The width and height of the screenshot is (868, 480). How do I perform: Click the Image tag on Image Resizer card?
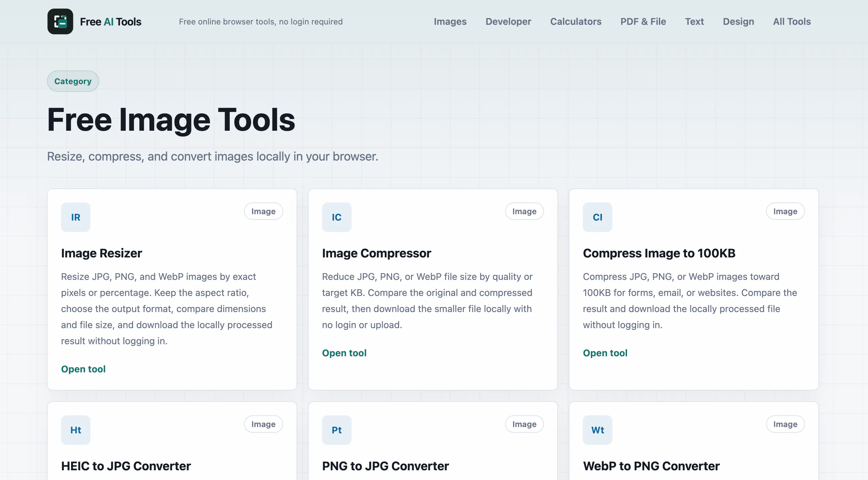263,212
